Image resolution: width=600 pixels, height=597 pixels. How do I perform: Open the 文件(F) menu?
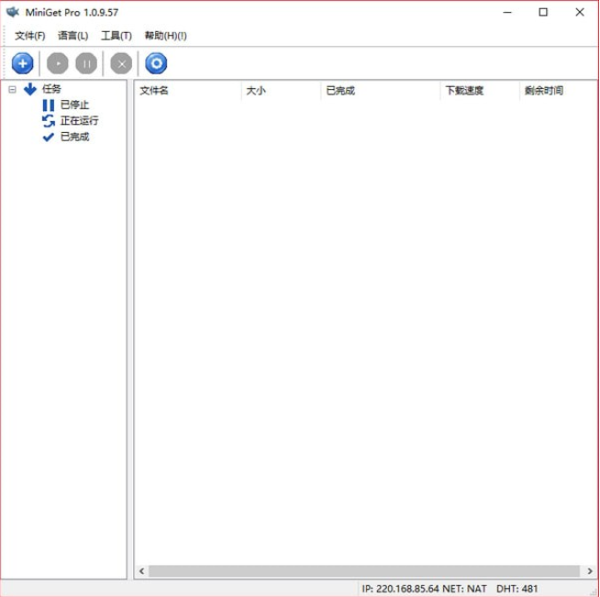30,36
